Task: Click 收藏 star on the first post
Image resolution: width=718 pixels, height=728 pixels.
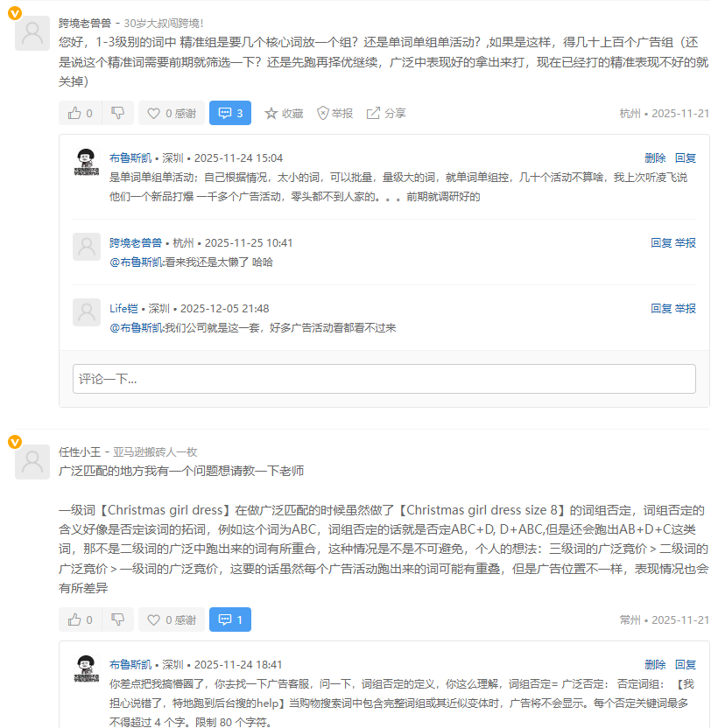Action: pos(284,113)
